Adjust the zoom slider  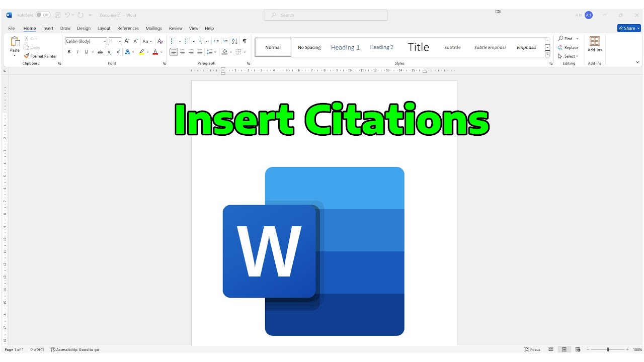tap(608, 349)
